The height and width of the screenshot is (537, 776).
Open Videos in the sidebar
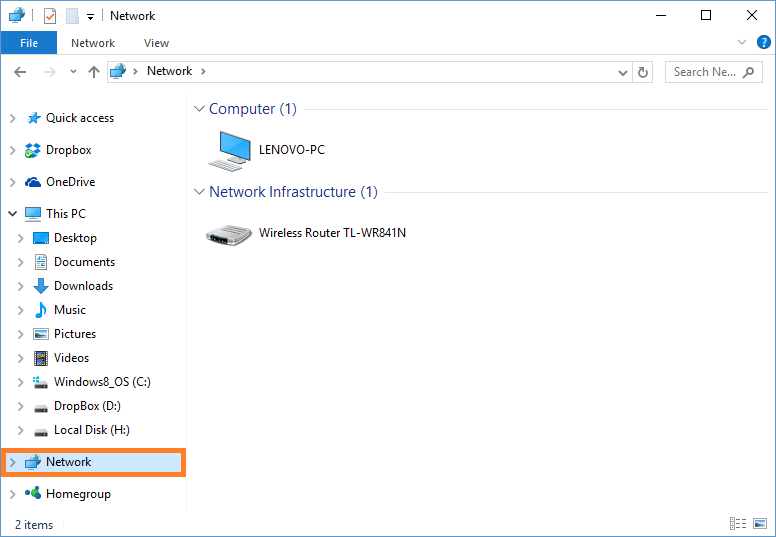71,358
